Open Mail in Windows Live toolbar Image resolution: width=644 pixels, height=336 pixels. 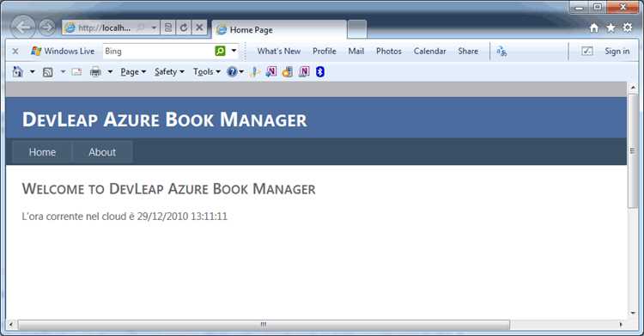[x=356, y=51]
